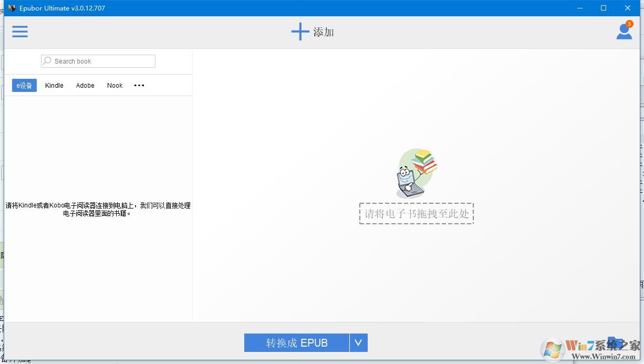This screenshot has height=364, width=644.
Task: Select the e设备 tab
Action: click(24, 85)
